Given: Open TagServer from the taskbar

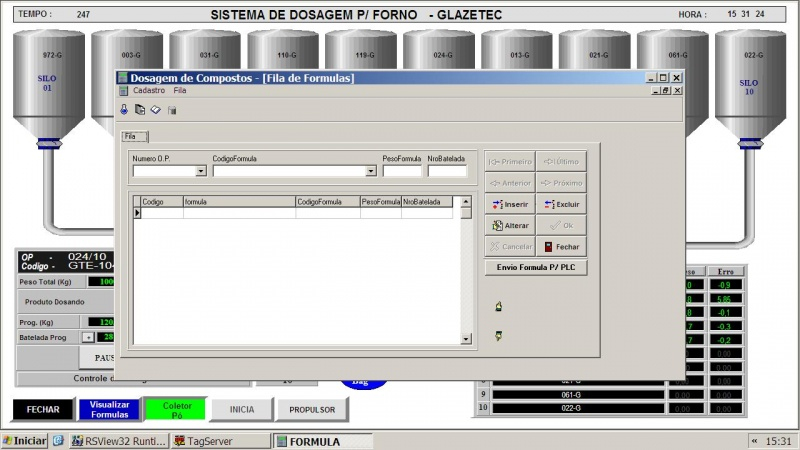Looking at the screenshot, I should coord(220,441).
